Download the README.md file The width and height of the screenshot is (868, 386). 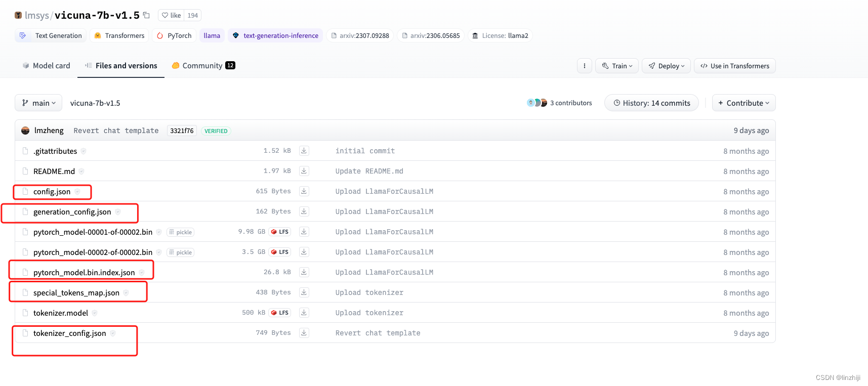(x=304, y=170)
